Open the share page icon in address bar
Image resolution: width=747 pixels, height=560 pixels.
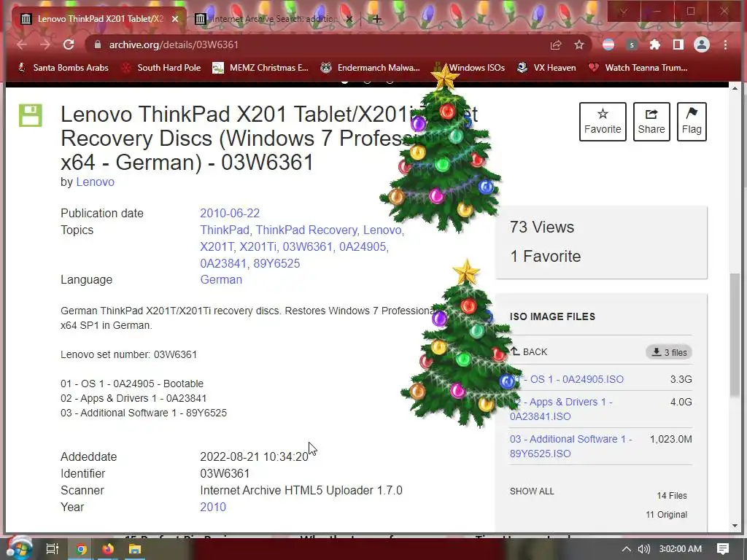555,44
